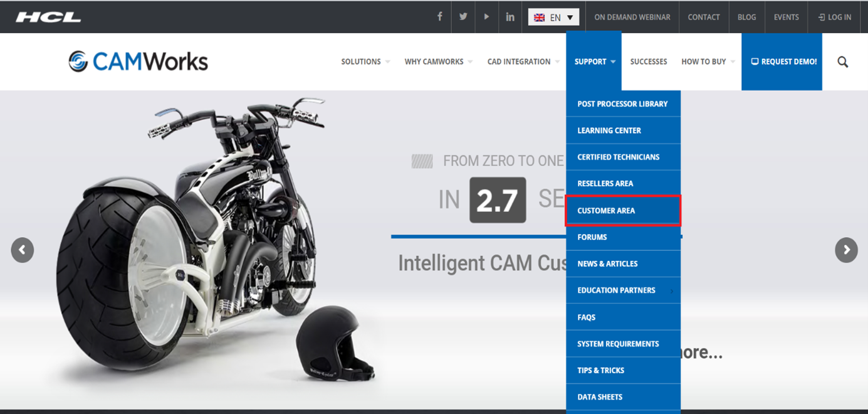Select Resellers Area menu item
Viewport: 868px width, 414px height.
coord(624,183)
